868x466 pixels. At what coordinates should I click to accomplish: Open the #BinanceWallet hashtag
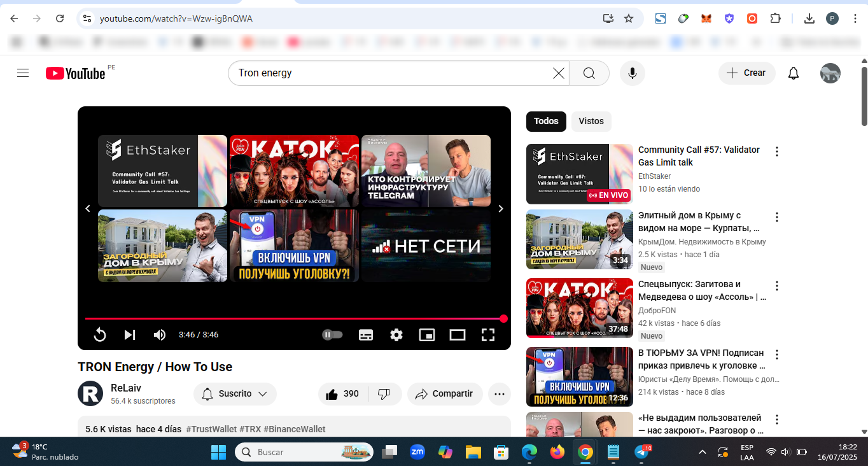pos(295,429)
